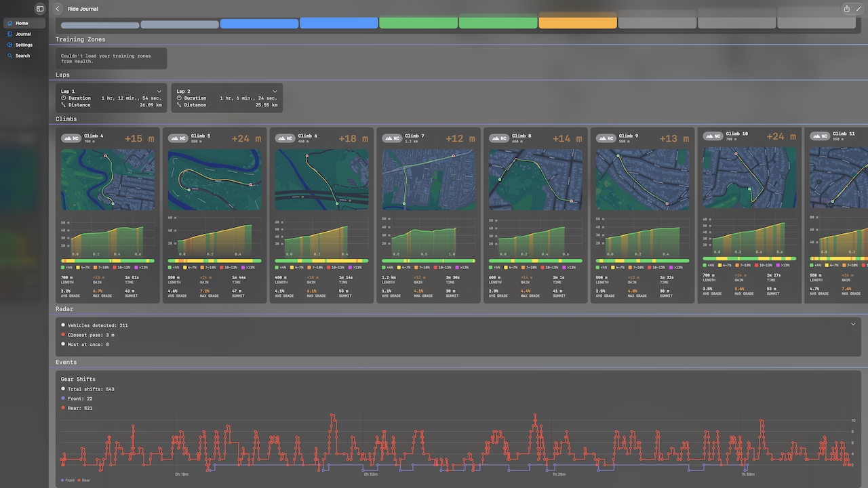Expand Lap 2 details chevron
This screenshot has height=488, width=868.
(275, 91)
